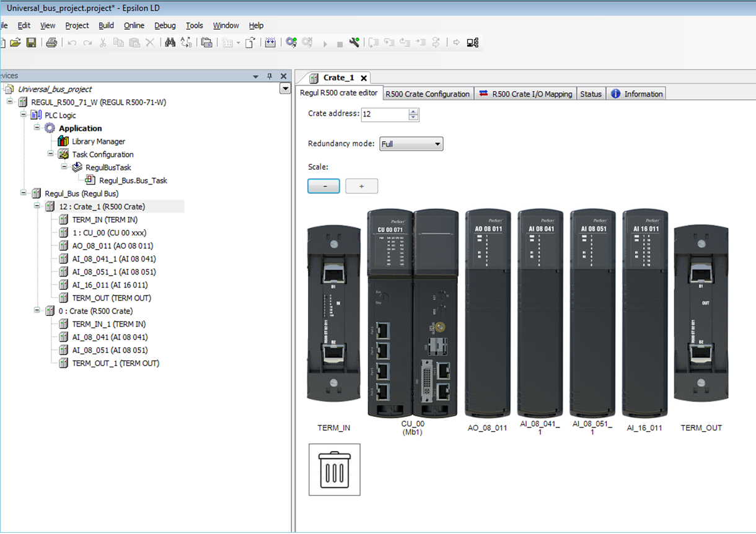756x534 pixels.
Task: Click the minus scale button
Action: 323,186
